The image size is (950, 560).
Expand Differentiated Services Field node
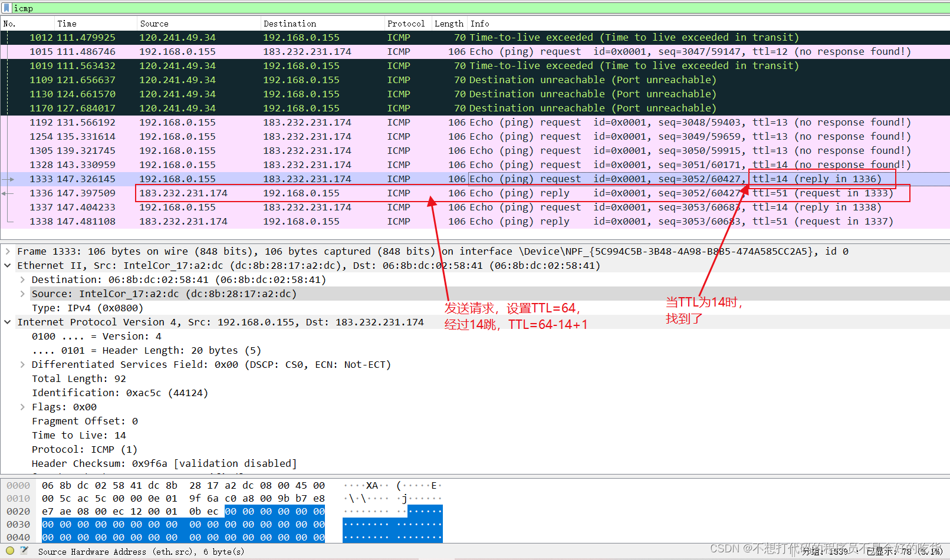coord(22,364)
